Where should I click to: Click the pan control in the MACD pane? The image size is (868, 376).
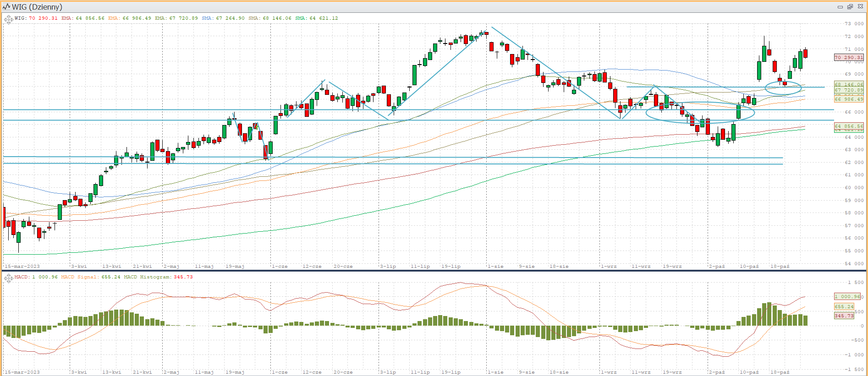coord(8,278)
